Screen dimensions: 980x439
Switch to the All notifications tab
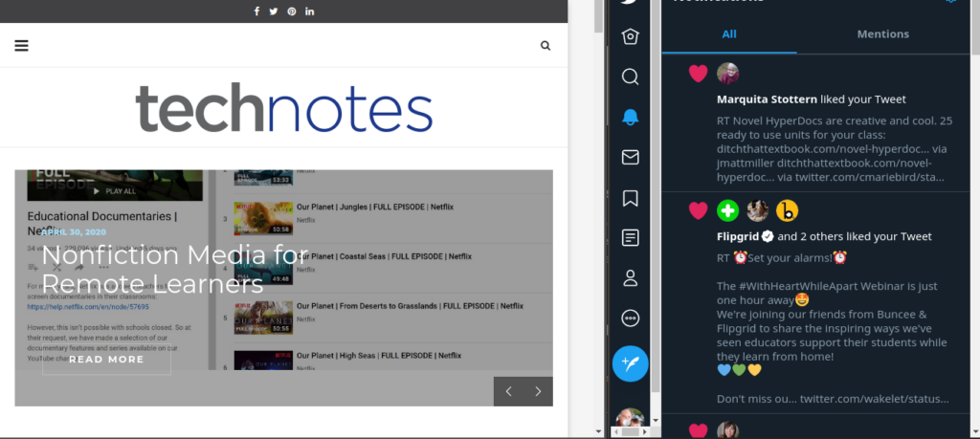point(728,34)
